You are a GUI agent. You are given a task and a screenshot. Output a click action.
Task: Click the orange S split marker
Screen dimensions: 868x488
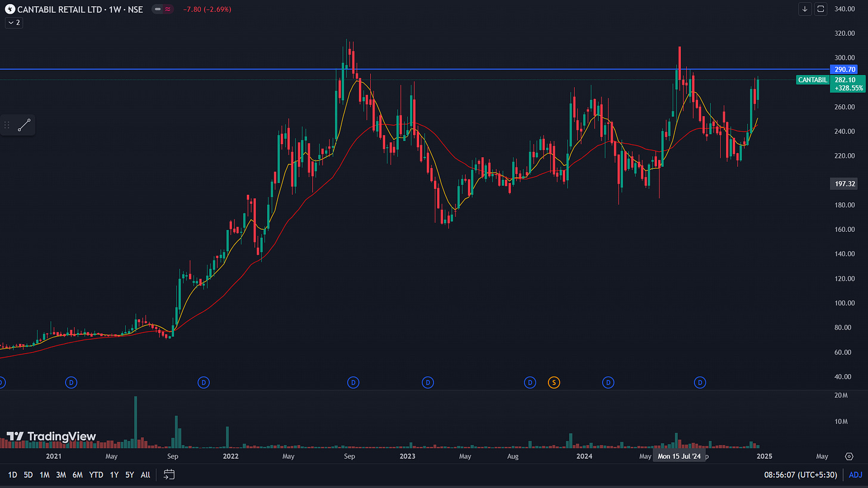pyautogui.click(x=554, y=382)
